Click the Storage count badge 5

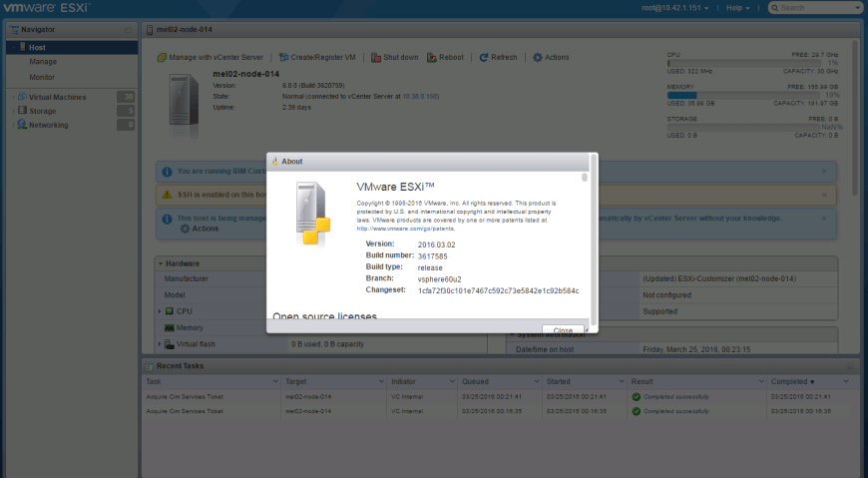(126, 111)
